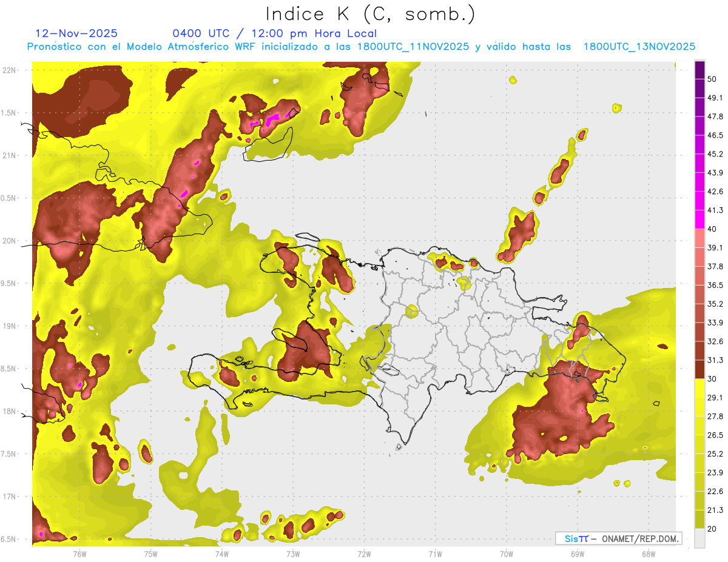Image resolution: width=728 pixels, height=562 pixels.
Task: Click the '75W' longitude label
Action: pos(151,554)
